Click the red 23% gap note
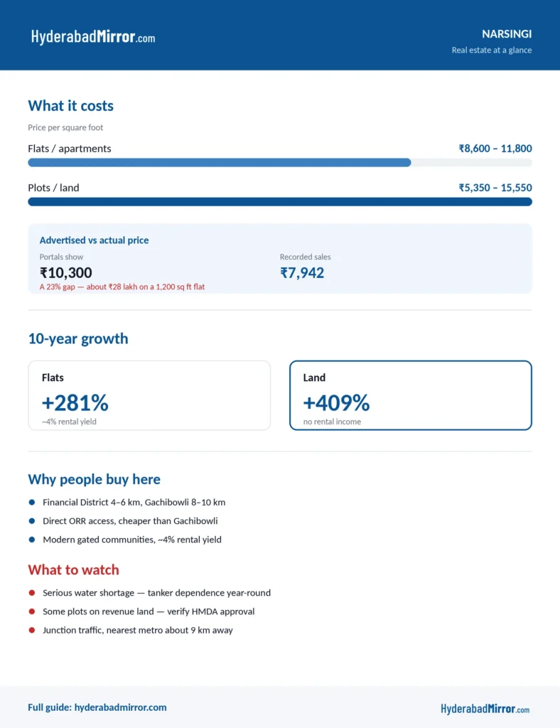Image resolution: width=560 pixels, height=728 pixels. (x=122, y=287)
